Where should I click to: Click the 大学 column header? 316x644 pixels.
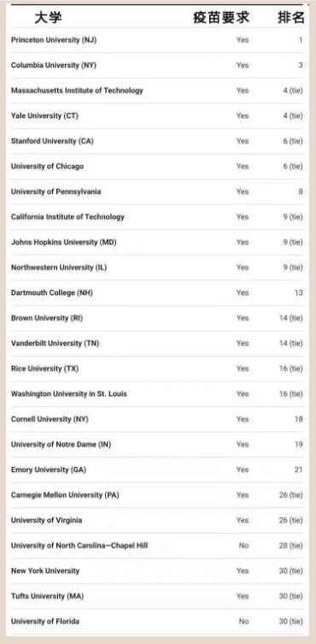[48, 18]
